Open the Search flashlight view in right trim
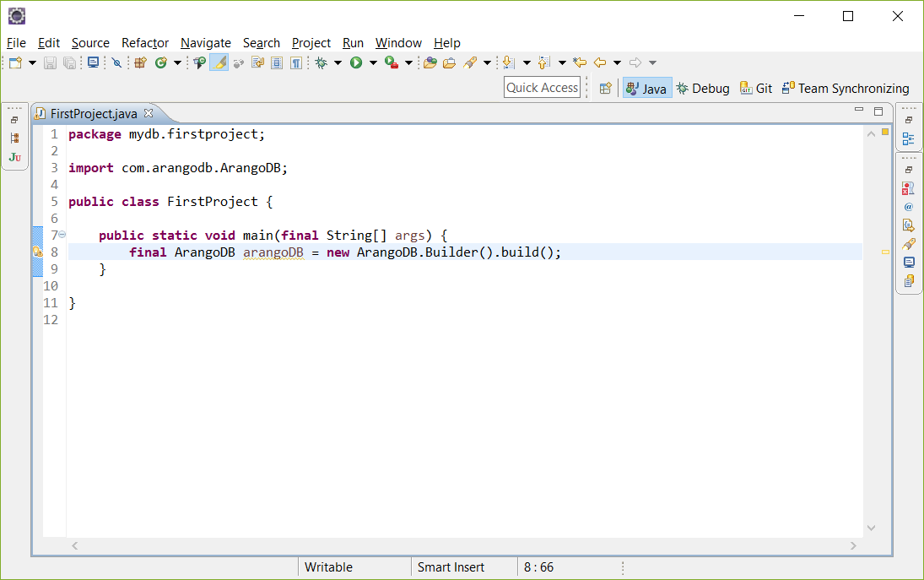This screenshot has width=924, height=580. 908,243
